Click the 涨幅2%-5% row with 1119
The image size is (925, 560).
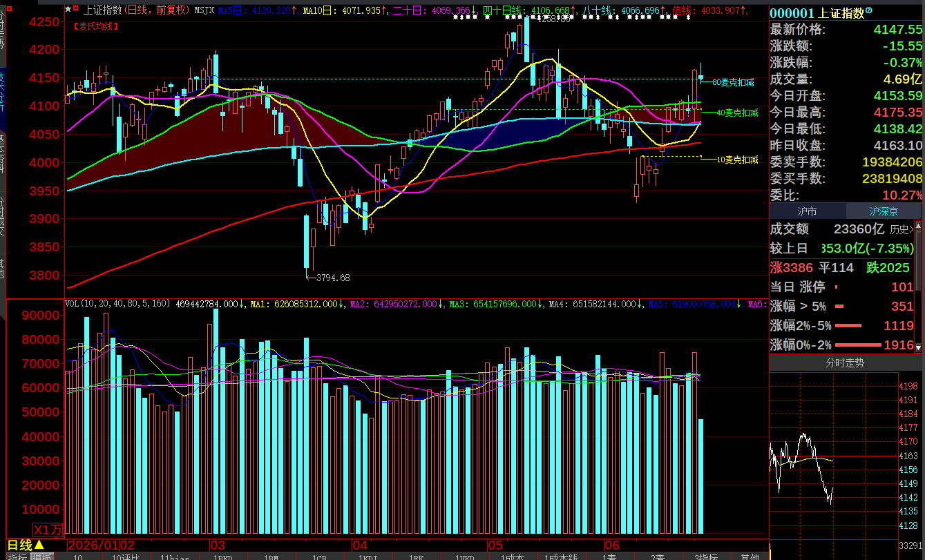(x=843, y=325)
